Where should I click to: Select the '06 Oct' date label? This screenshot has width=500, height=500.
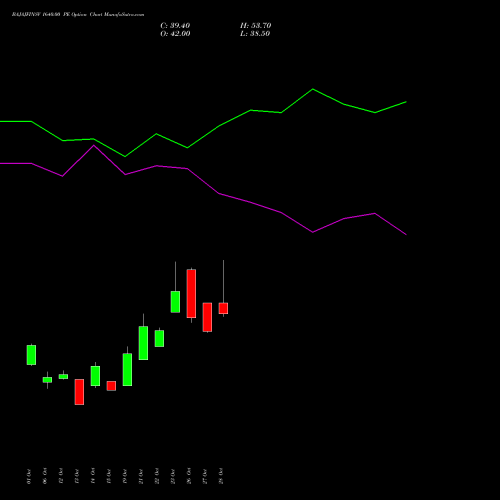(45, 476)
